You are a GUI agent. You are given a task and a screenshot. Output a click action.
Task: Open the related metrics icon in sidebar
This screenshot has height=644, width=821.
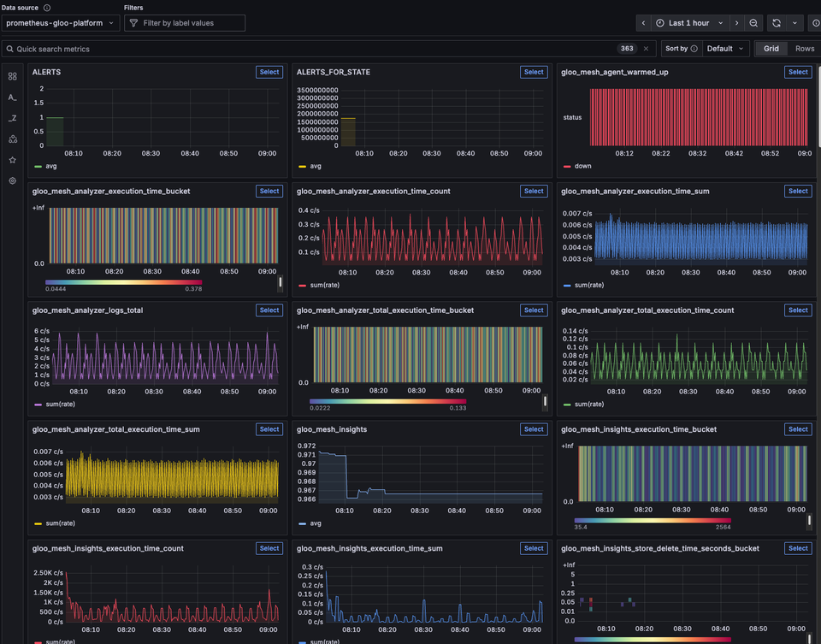pyautogui.click(x=12, y=139)
